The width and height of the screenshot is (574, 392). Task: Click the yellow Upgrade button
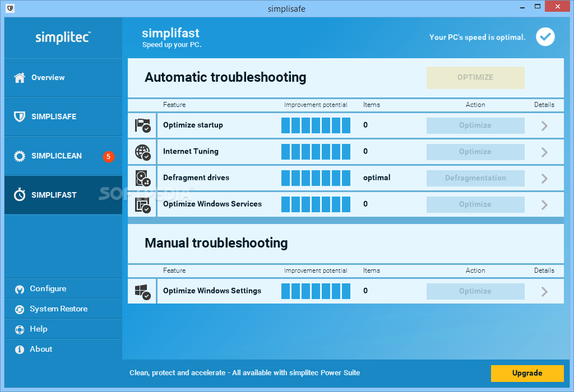[x=527, y=374]
